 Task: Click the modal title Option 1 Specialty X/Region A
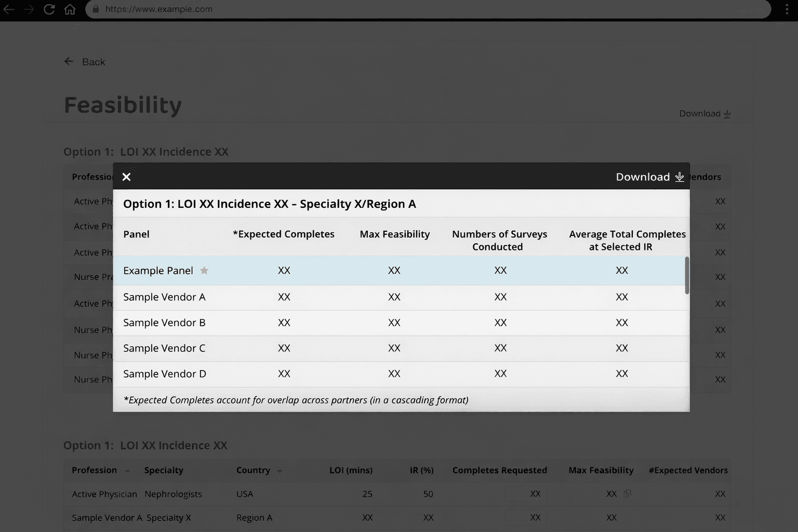coord(269,204)
